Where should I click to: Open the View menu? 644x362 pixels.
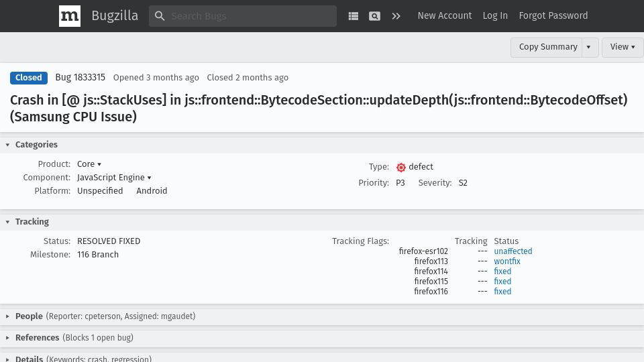pos(623,47)
